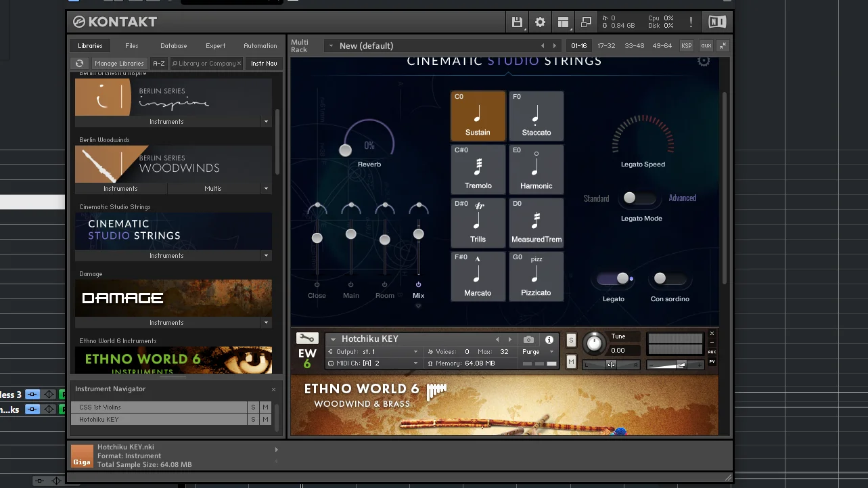The height and width of the screenshot is (488, 868).
Task: Toggle aux sends panel in rack header
Action: (706, 46)
